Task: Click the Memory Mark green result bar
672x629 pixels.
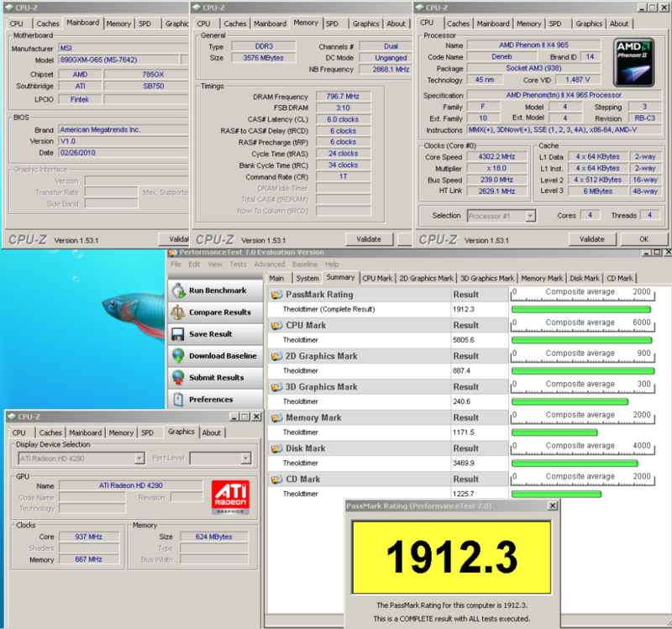Action: click(x=554, y=432)
